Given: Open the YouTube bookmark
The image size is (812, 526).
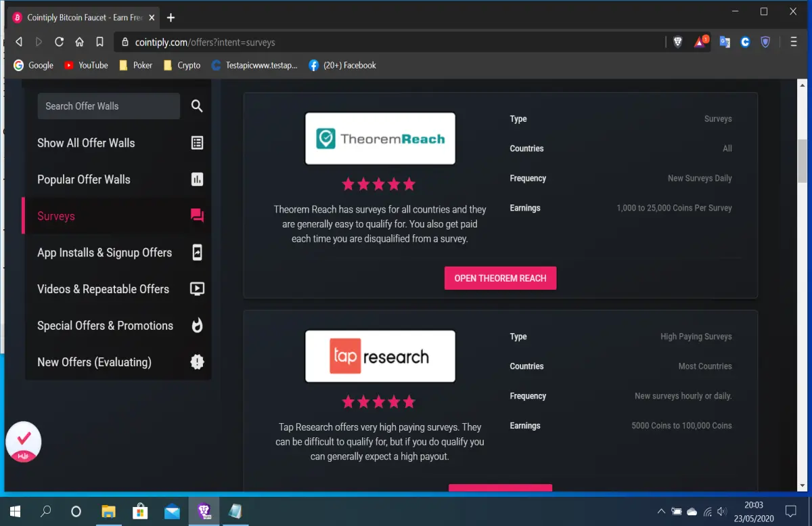Looking at the screenshot, I should click(86, 65).
